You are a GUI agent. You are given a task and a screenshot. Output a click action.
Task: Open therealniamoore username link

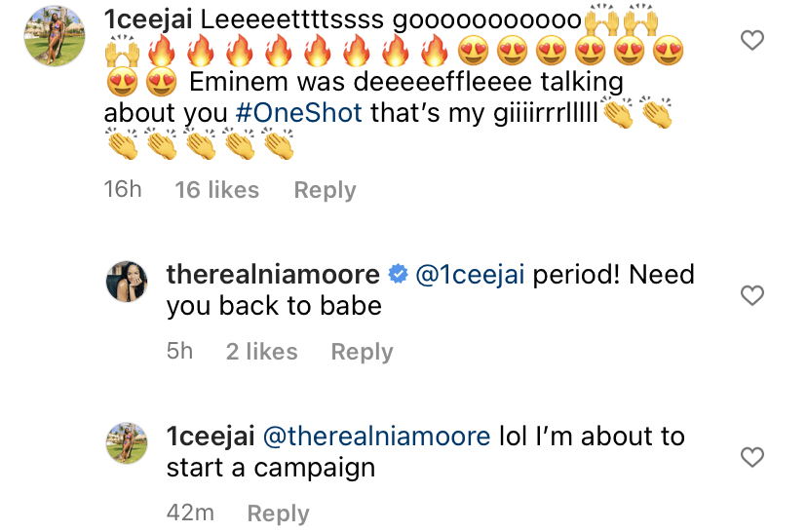pos(273,274)
